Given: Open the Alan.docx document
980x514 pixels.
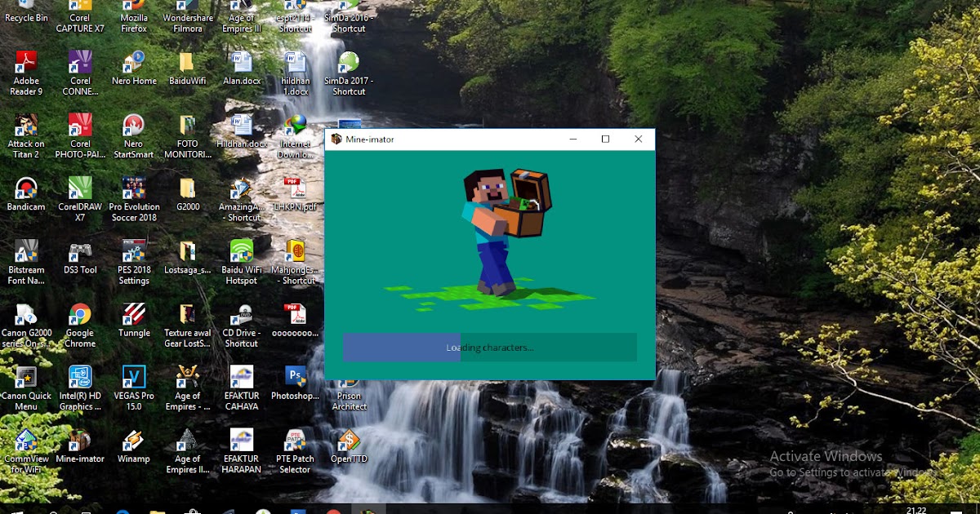Looking at the screenshot, I should [240, 61].
